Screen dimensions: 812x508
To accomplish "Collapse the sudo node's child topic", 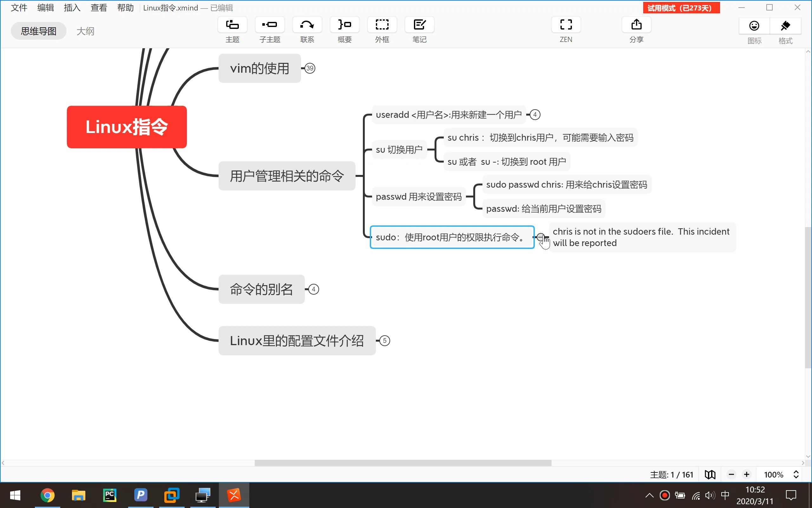I will point(540,237).
